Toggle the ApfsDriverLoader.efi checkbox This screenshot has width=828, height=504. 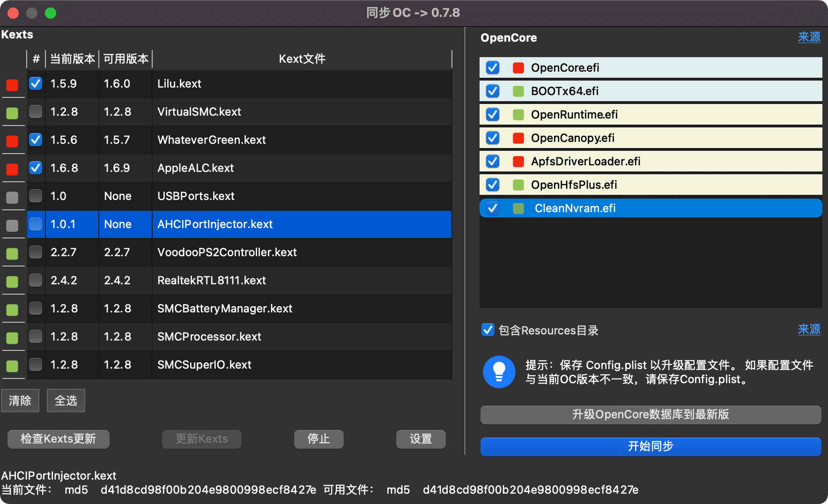pyautogui.click(x=492, y=162)
